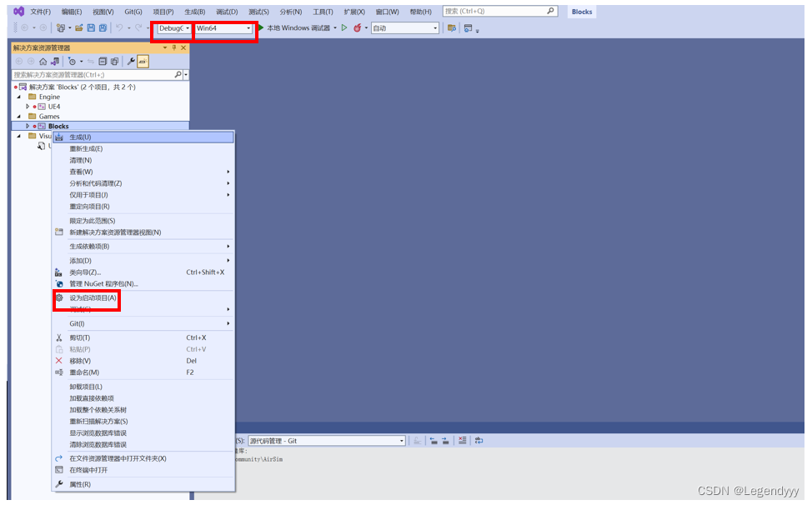Image resolution: width=812 pixels, height=505 pixels.
Task: Click the hot reload flame icon
Action: click(358, 28)
